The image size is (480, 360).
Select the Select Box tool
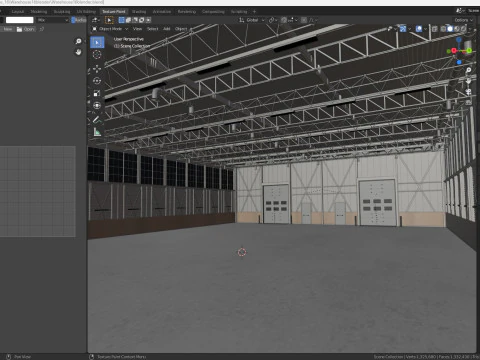click(97, 42)
